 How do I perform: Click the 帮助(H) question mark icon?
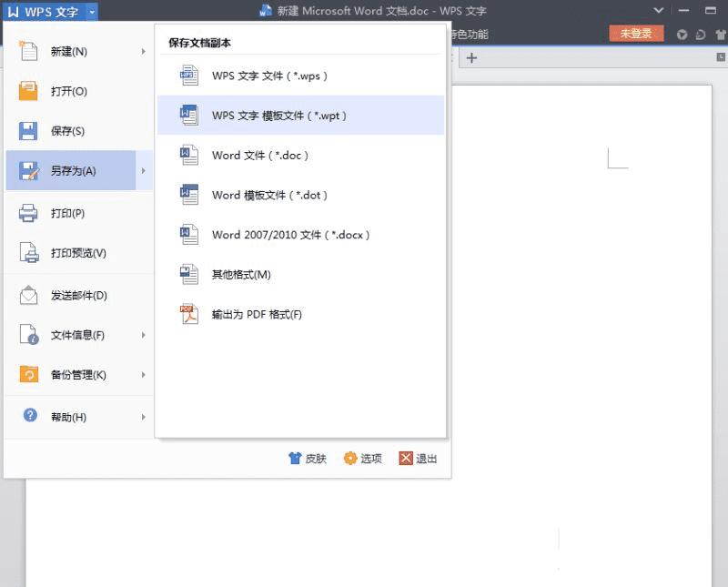30,415
